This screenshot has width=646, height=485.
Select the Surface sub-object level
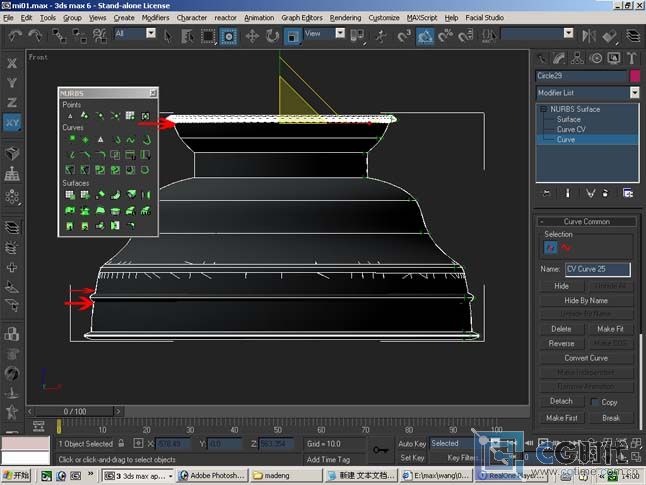pos(569,119)
